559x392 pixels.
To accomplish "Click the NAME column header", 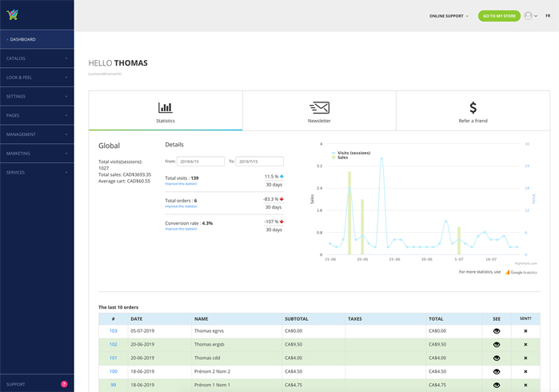I will 201,319.
